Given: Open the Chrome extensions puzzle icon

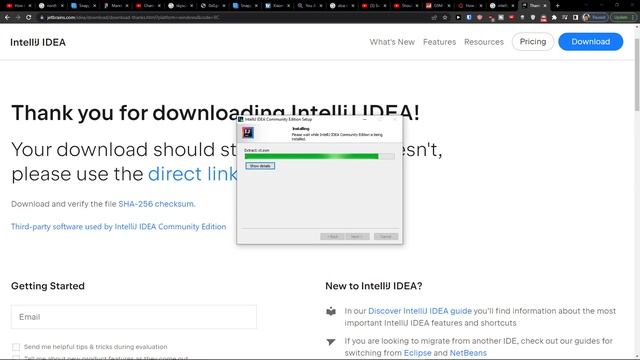Looking at the screenshot, I should coord(554,18).
